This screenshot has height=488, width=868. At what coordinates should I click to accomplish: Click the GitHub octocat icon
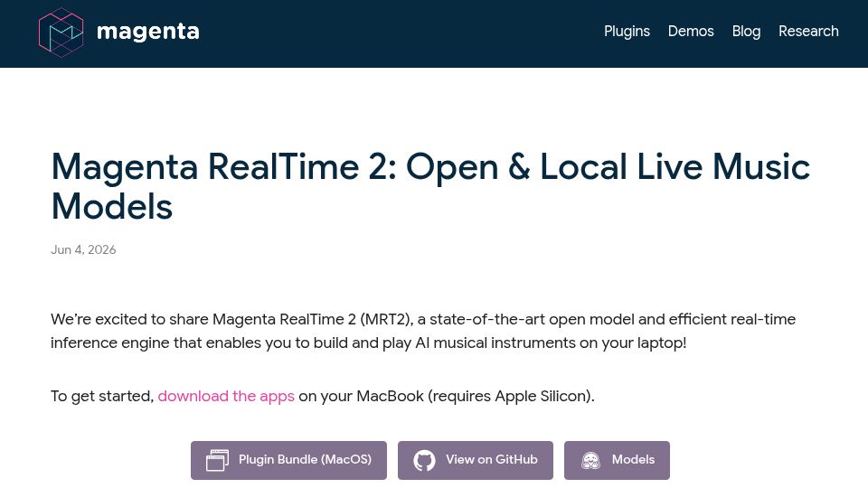(424, 460)
